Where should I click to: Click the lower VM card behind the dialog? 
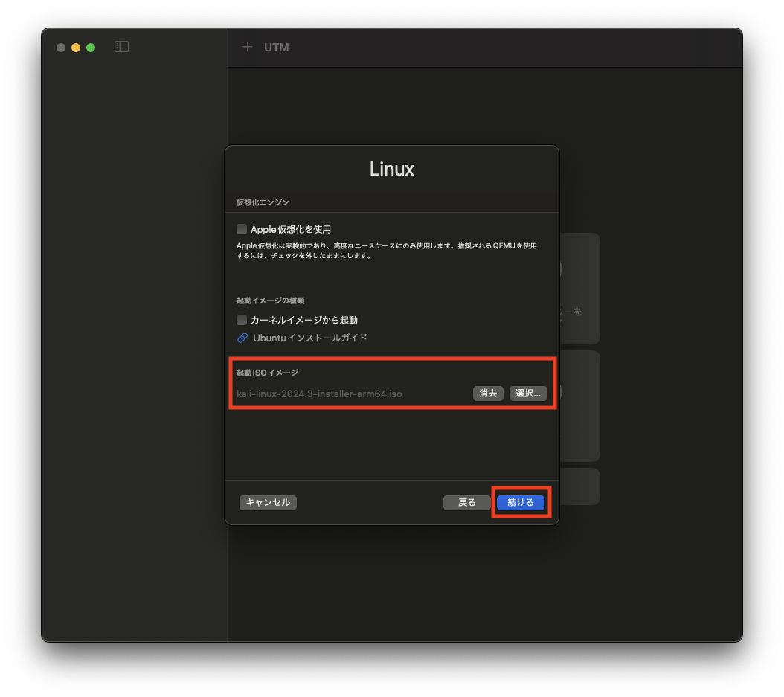tap(580, 406)
